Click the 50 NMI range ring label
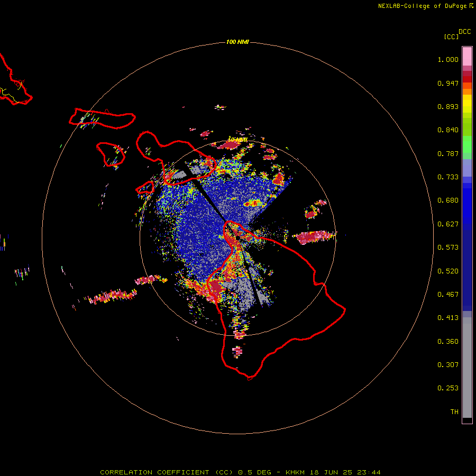This screenshot has height=476, width=476. (237, 140)
